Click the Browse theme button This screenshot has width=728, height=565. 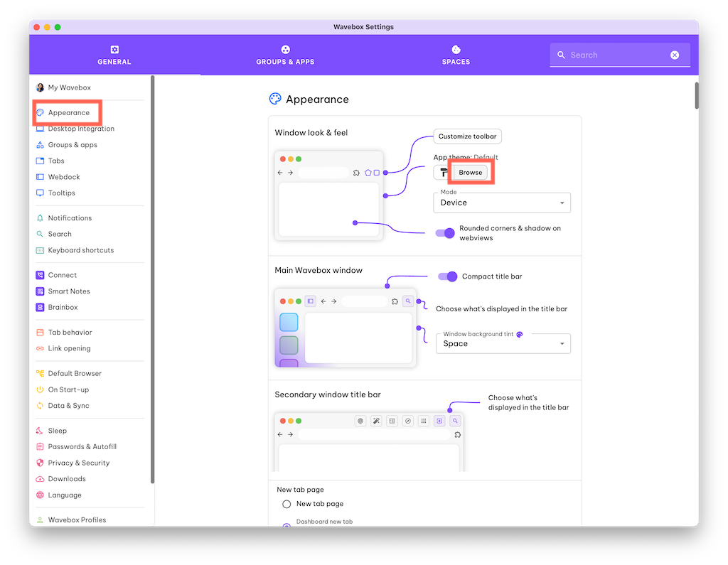471,172
